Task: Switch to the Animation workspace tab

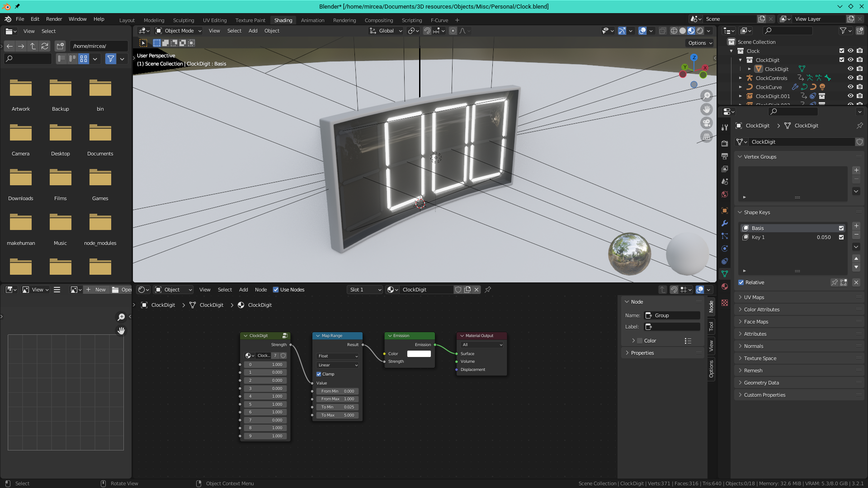Action: (312, 20)
